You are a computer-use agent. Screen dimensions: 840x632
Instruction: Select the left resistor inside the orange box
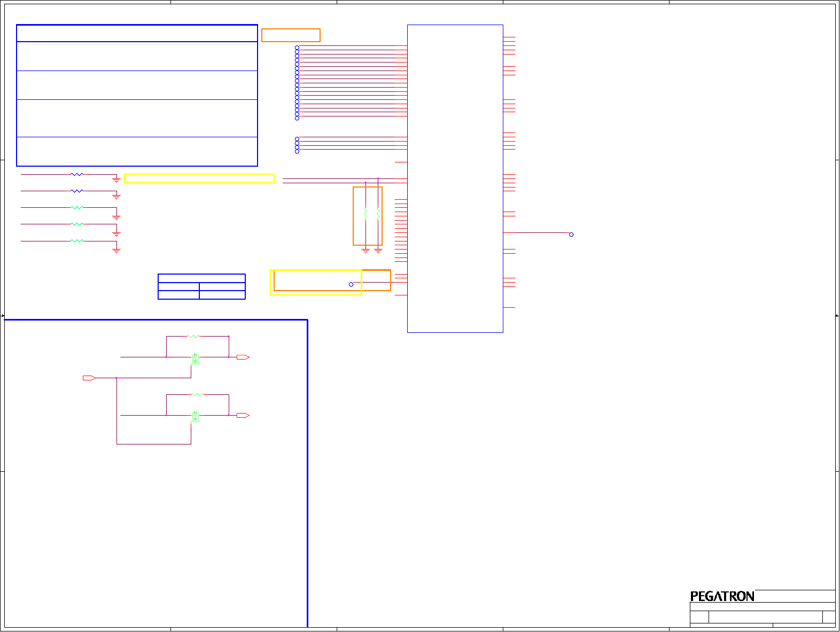[x=365, y=214]
